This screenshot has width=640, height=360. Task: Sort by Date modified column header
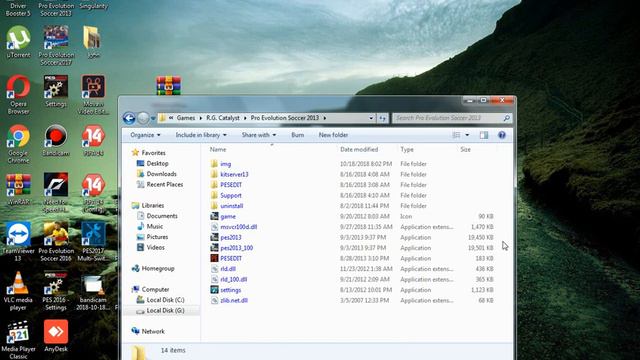pyautogui.click(x=359, y=150)
